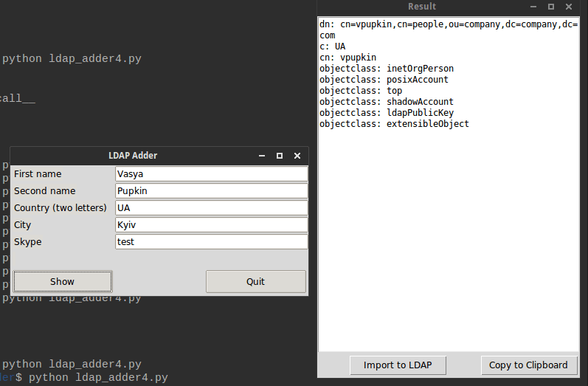Click the last terminal prompt line at the bottom

click(x=84, y=377)
